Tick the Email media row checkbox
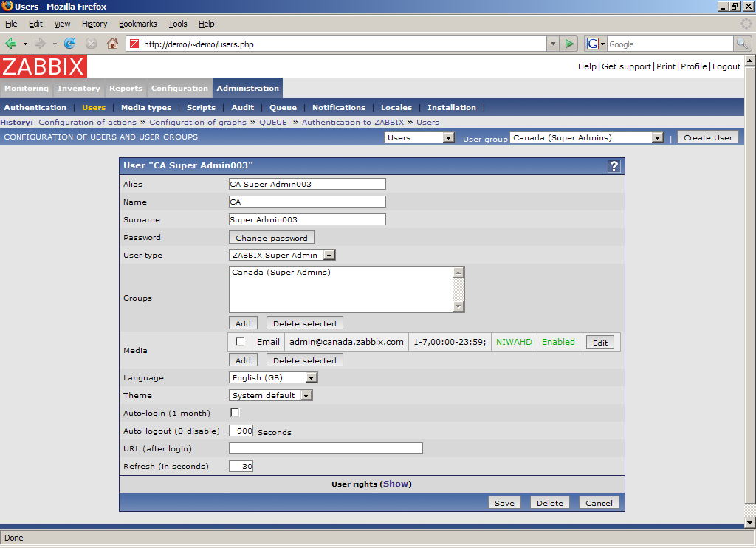The height and width of the screenshot is (548, 756). (x=240, y=341)
